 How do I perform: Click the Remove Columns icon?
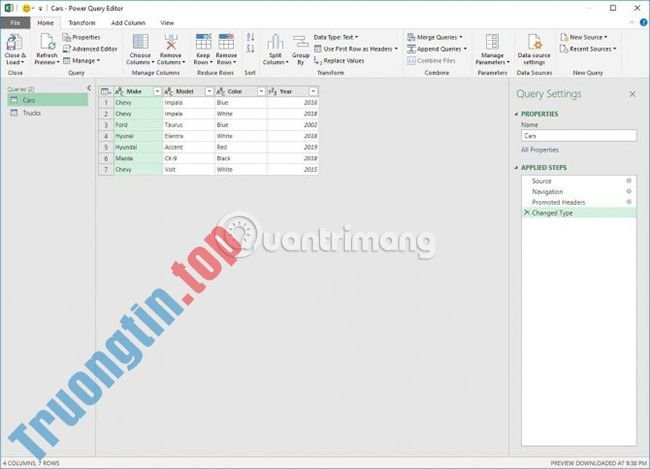pos(171,42)
